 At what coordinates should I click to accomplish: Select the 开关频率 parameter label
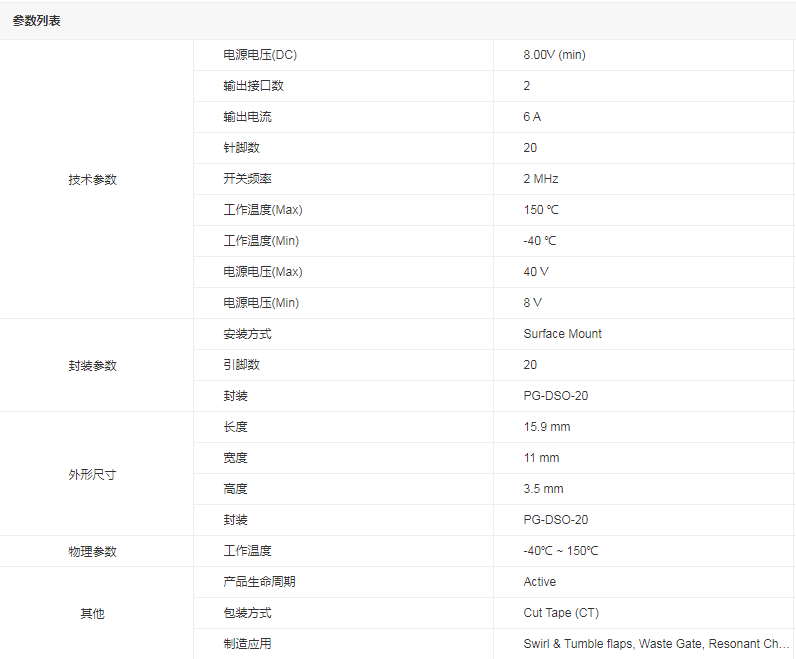point(247,179)
